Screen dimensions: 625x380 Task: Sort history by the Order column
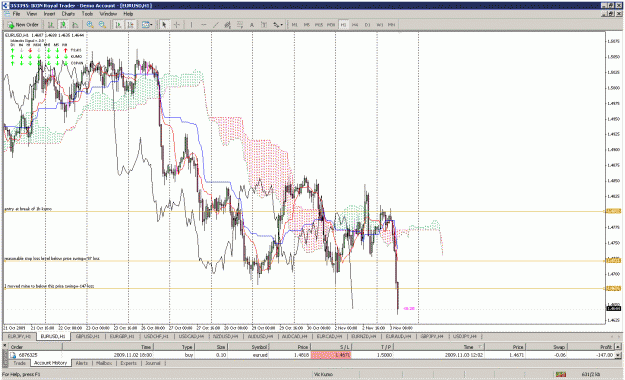coord(35,347)
